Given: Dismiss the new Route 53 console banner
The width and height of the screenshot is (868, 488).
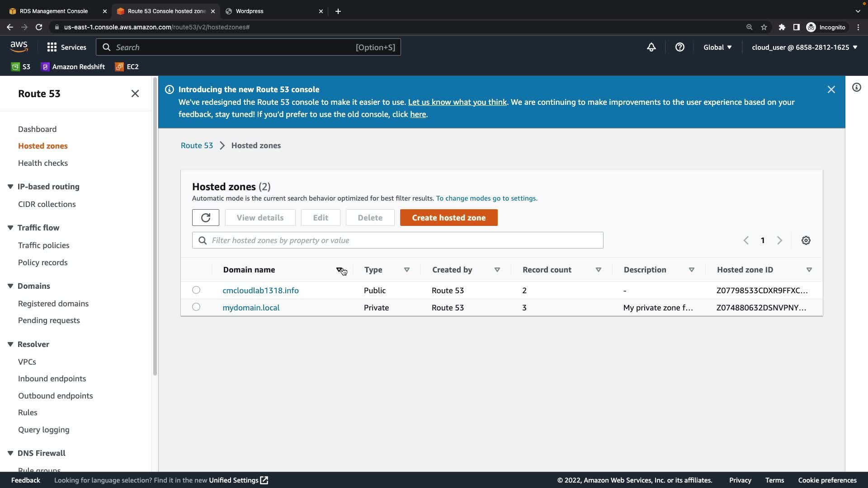Looking at the screenshot, I should 831,90.
